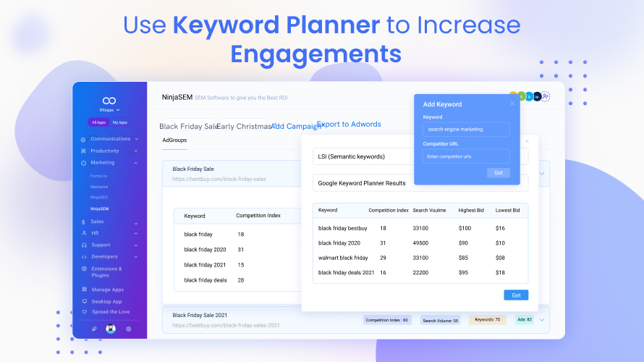This screenshot has width=644, height=362.
Task: Open Desktop App menu item
Action: pos(107,302)
